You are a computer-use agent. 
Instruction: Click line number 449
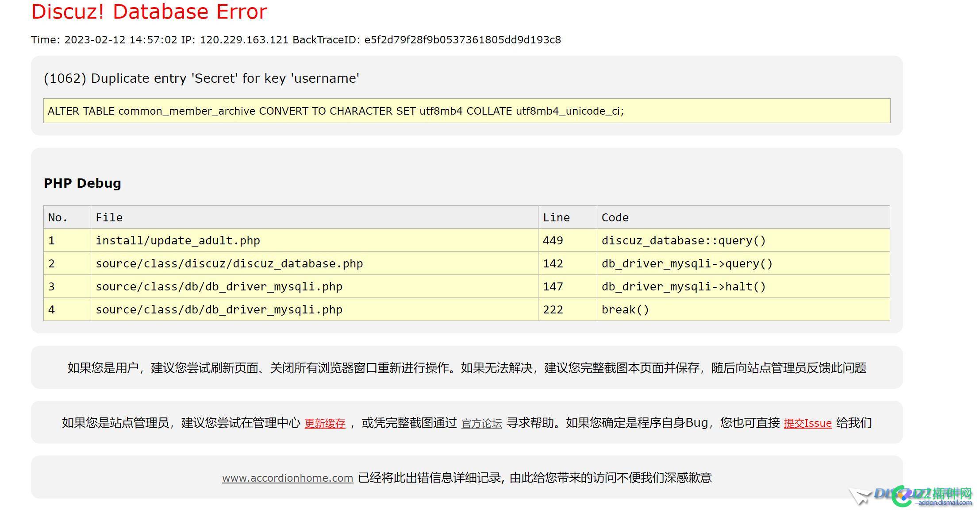pos(568,240)
